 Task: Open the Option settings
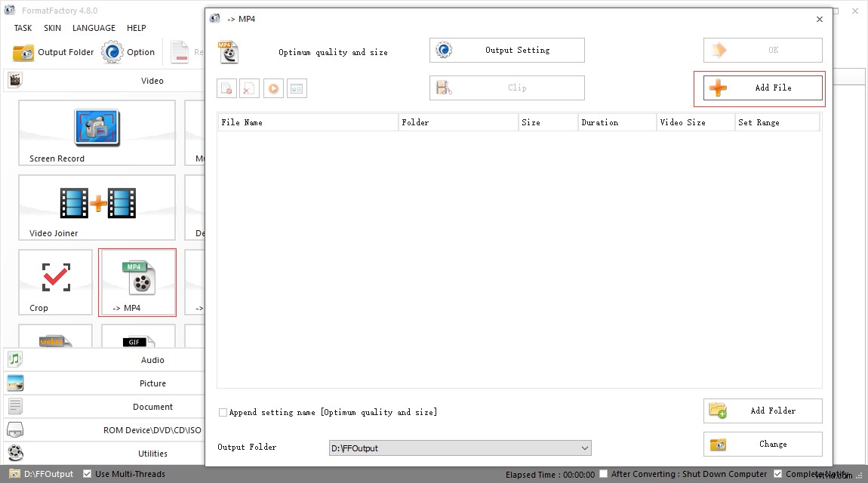point(128,52)
